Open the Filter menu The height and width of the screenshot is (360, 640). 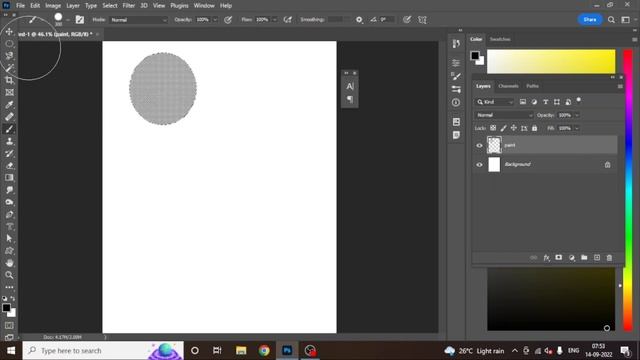(129, 6)
